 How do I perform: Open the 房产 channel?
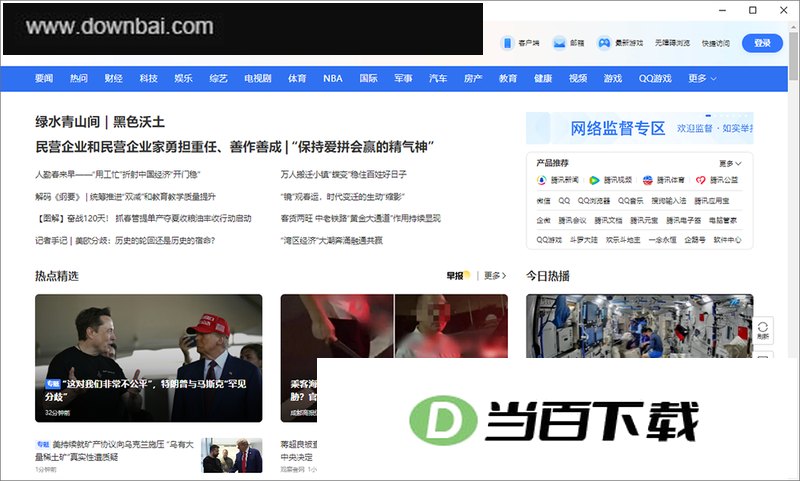473,79
